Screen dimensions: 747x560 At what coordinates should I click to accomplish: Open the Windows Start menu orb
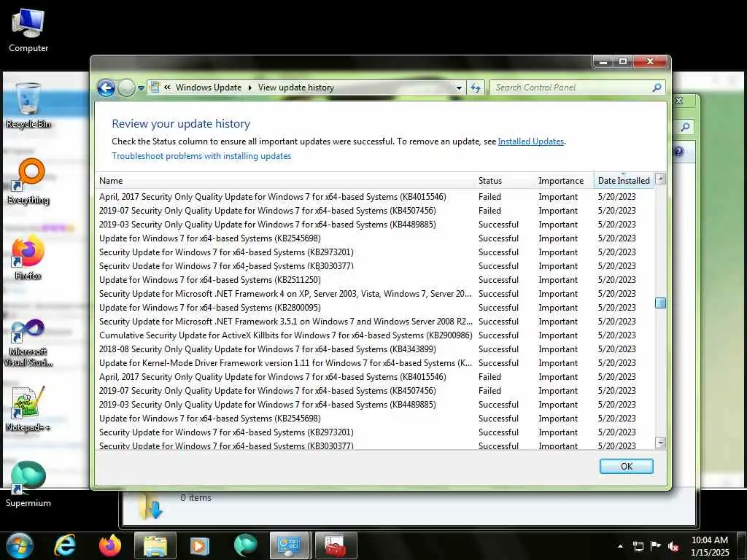19,545
